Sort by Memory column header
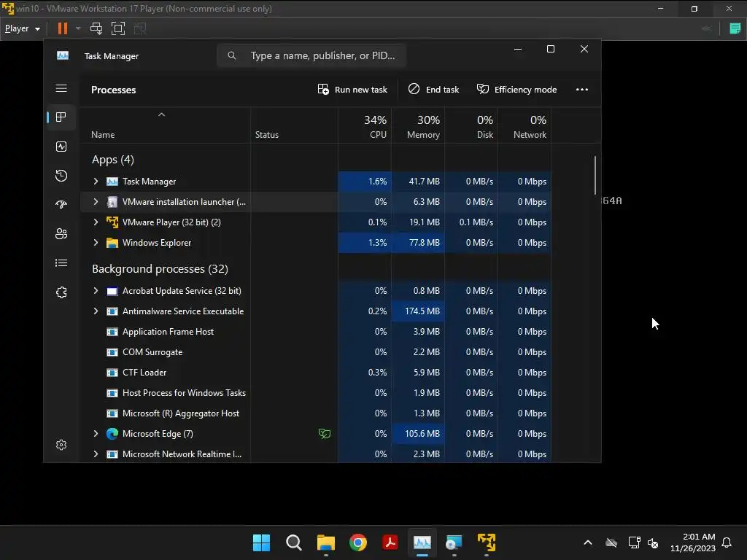The width and height of the screenshot is (747, 560). (418, 127)
